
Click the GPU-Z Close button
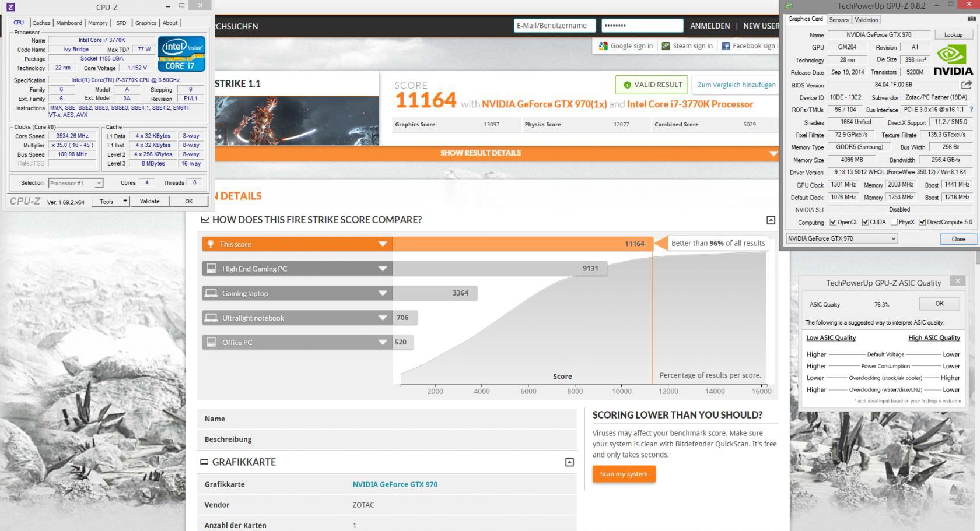click(x=958, y=239)
